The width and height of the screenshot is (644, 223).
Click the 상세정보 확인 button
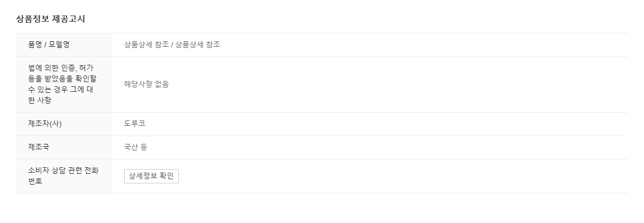151,176
